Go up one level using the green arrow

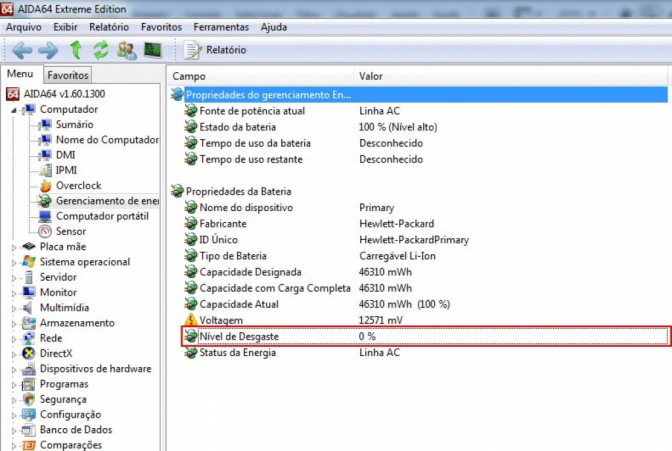pyautogui.click(x=76, y=50)
